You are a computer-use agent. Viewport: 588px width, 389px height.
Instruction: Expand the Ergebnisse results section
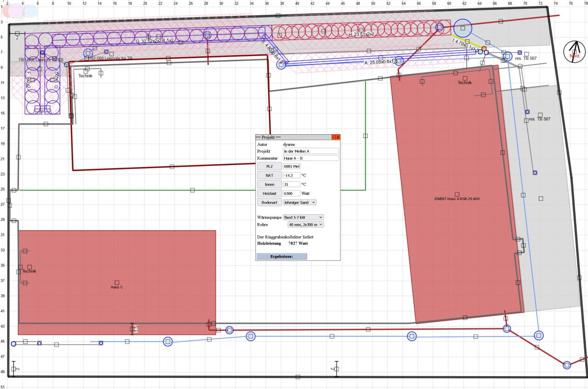[x=281, y=257]
